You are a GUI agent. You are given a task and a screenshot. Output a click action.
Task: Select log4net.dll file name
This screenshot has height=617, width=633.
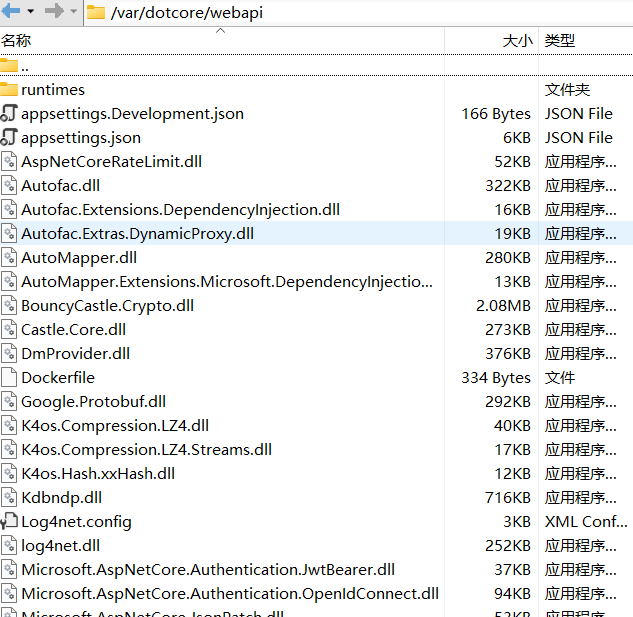[61, 546]
